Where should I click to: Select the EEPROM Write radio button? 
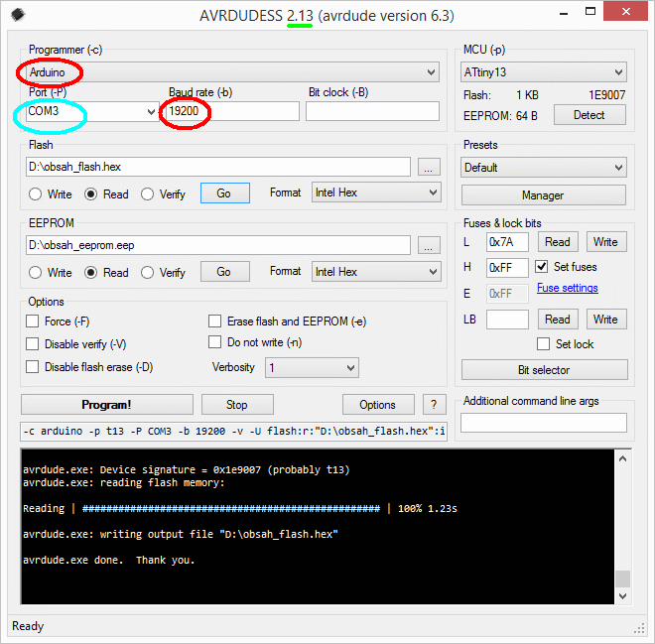pyautogui.click(x=35, y=273)
